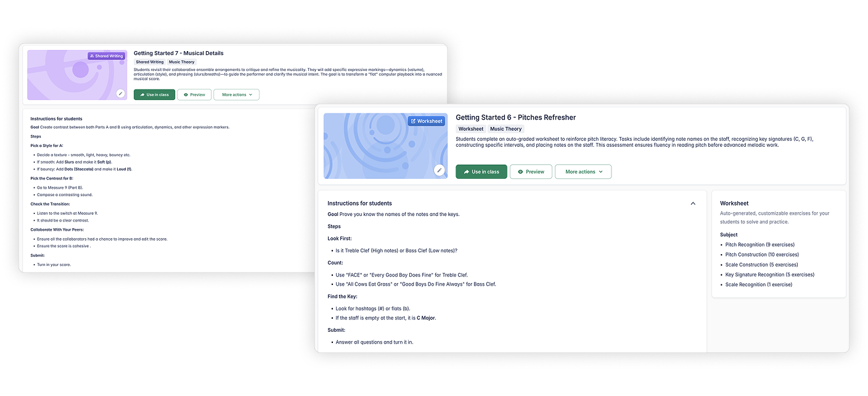Click the edit pencil icon on Pitches Refresher thumbnail
Screen dimensions: 868x396
[439, 170]
